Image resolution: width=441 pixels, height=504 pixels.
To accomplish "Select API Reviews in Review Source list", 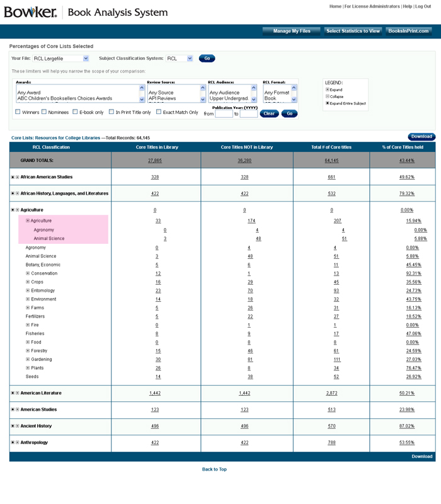I will (162, 98).
